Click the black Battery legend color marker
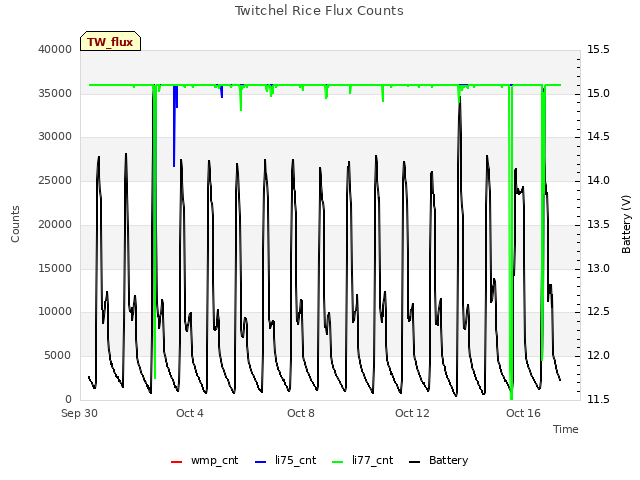 pos(414,462)
